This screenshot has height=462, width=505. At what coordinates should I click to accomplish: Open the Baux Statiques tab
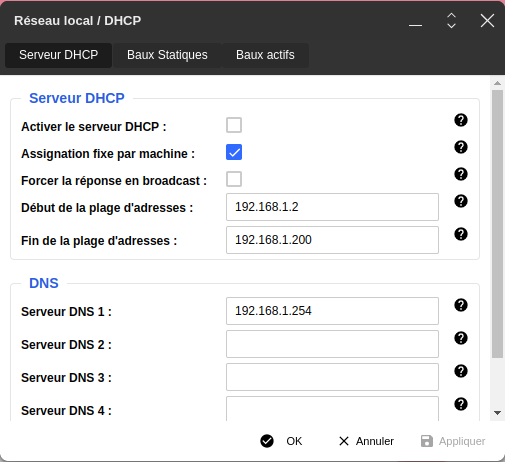tap(167, 55)
